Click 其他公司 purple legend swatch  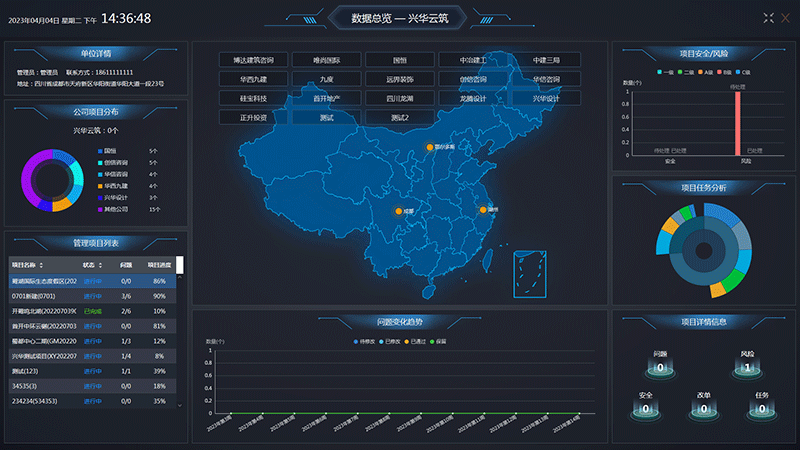tap(100, 209)
